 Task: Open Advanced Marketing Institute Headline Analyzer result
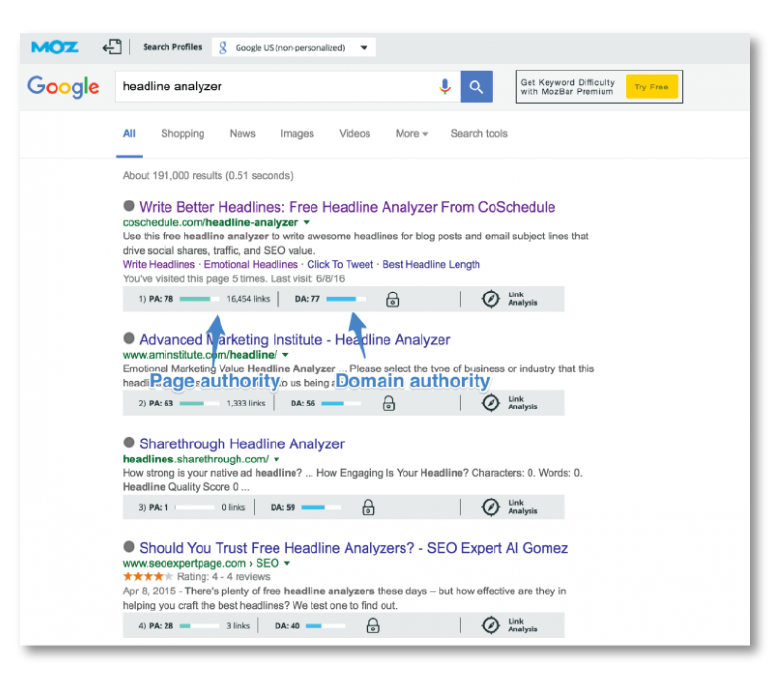[295, 340]
